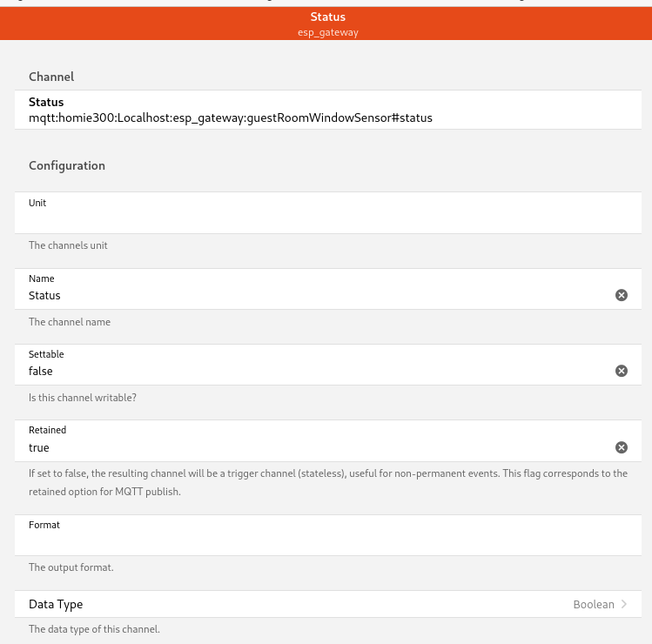This screenshot has width=652, height=644.
Task: Click into the Name field containing Status
Action: (313, 295)
